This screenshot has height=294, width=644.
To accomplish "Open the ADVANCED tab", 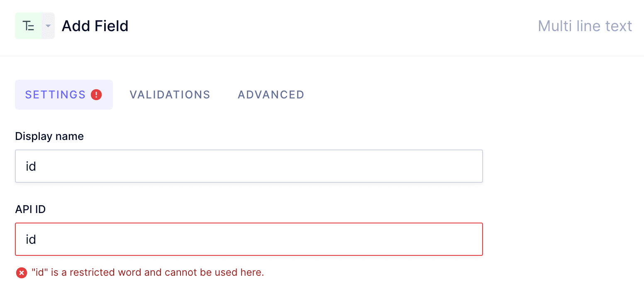I will click(x=271, y=95).
